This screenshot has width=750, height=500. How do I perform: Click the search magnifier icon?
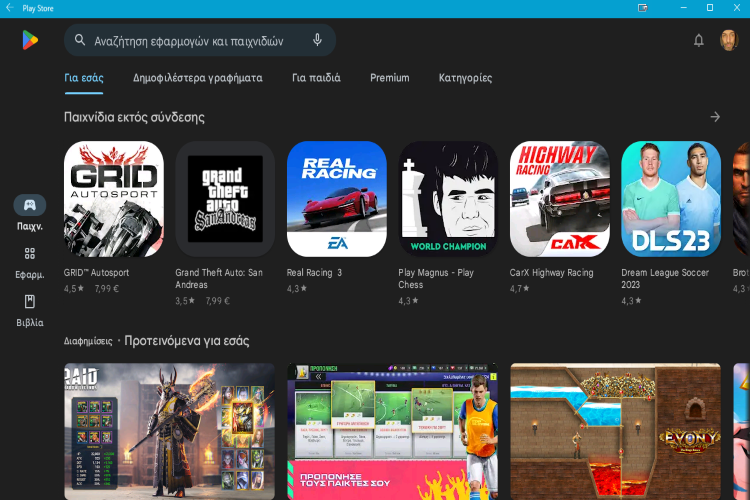pyautogui.click(x=80, y=40)
